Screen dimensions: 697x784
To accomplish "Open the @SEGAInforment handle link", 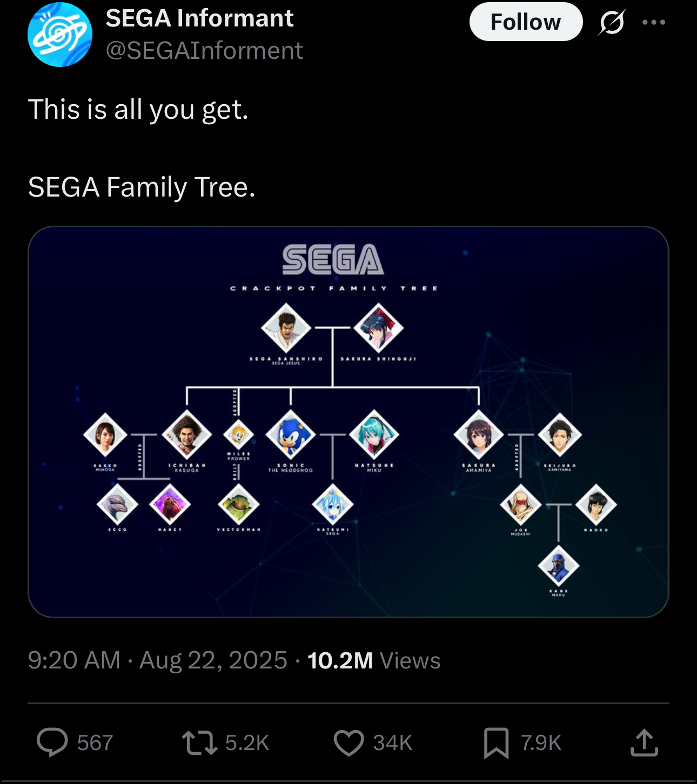I will point(204,51).
